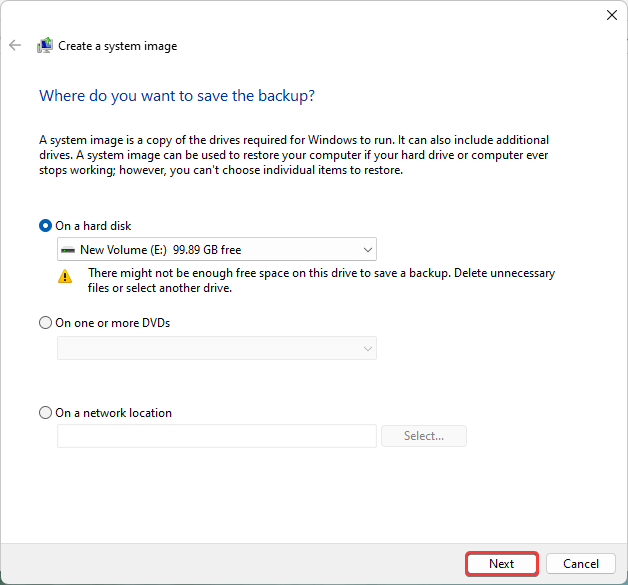Screen dimensions: 628x585
Task: Click the drive icon beside New Volume (E:)
Action: 68,250
